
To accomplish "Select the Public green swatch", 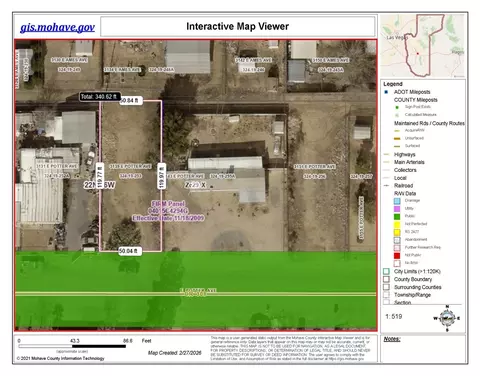I will 397,216.
